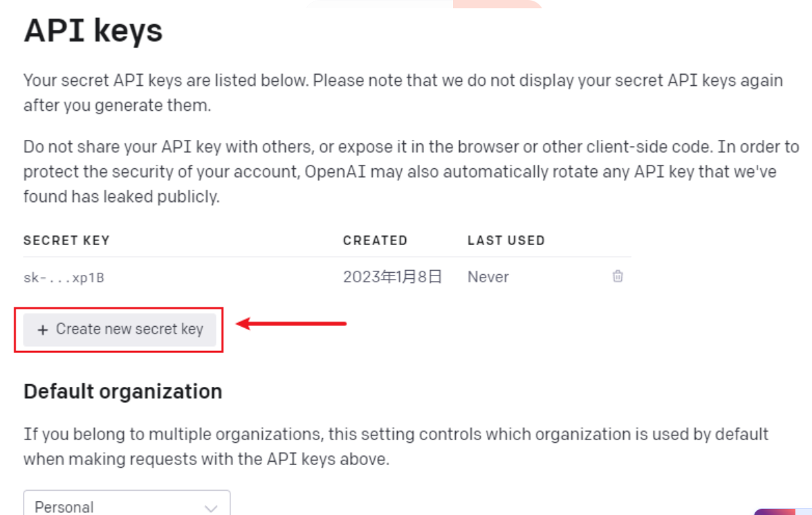The image size is (812, 515).
Task: Click the 2023年1月8日 creation date
Action: (392, 277)
